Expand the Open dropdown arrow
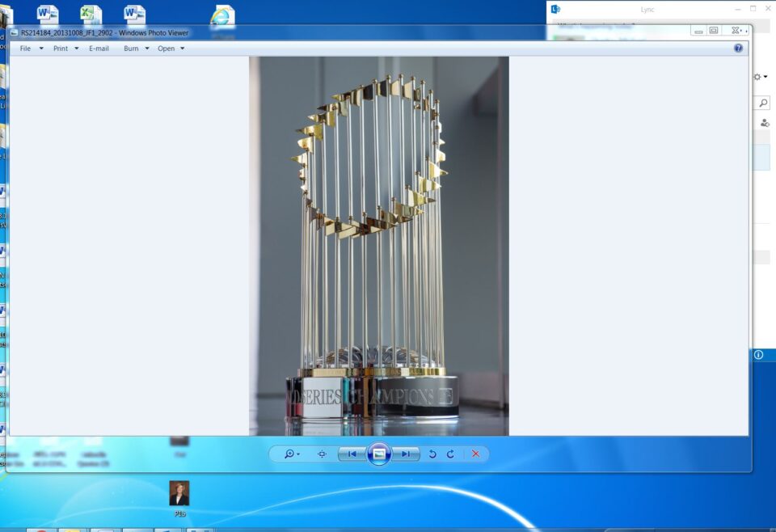Viewport: 776px width, 532px height. [183, 49]
